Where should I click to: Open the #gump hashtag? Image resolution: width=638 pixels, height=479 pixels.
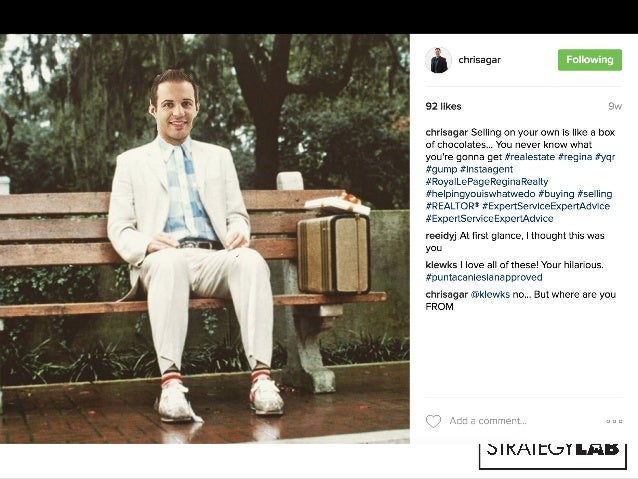click(441, 169)
